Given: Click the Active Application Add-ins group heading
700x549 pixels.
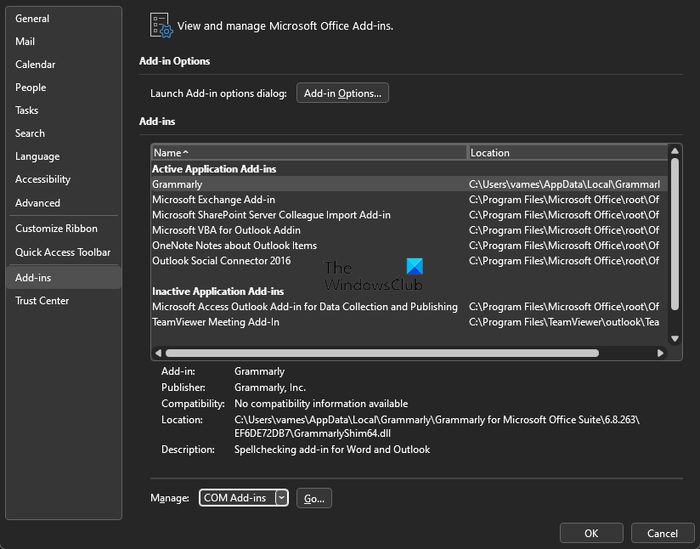Looking at the screenshot, I should coord(214,169).
